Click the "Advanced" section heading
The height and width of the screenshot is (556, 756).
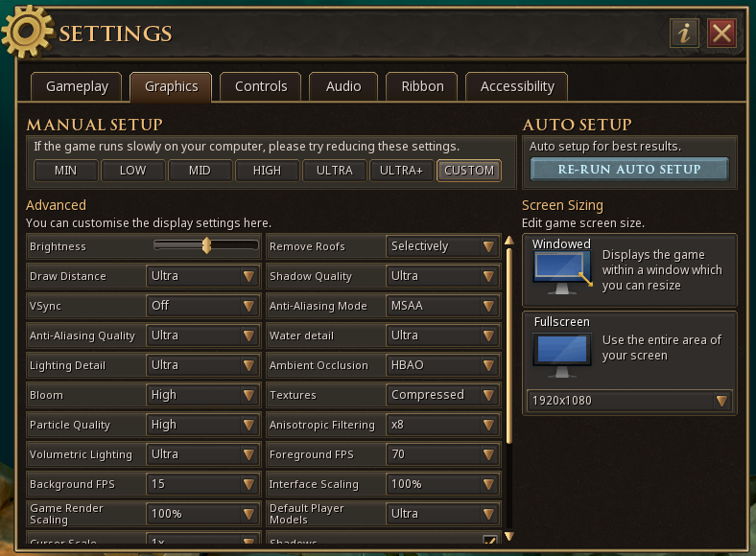56,205
